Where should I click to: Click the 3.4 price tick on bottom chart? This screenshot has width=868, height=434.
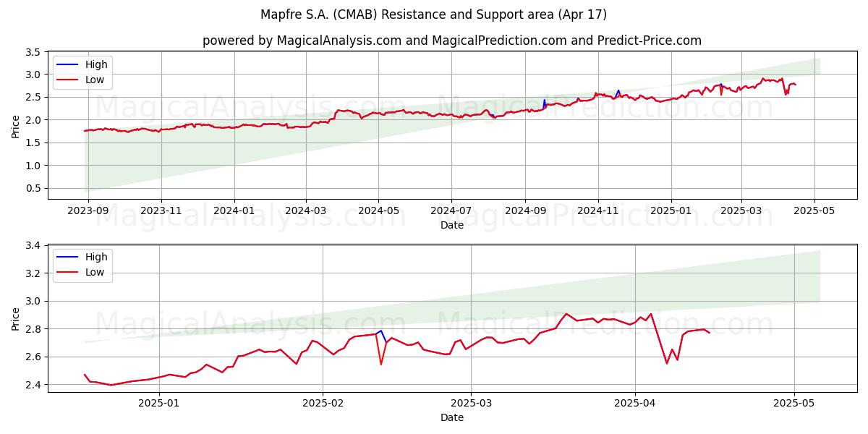tap(32, 246)
